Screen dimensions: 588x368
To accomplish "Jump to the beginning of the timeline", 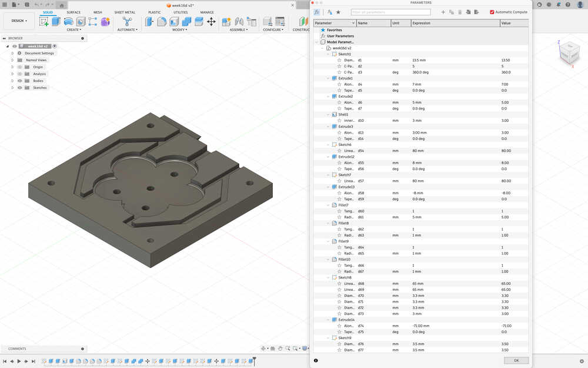I will pyautogui.click(x=5, y=362).
